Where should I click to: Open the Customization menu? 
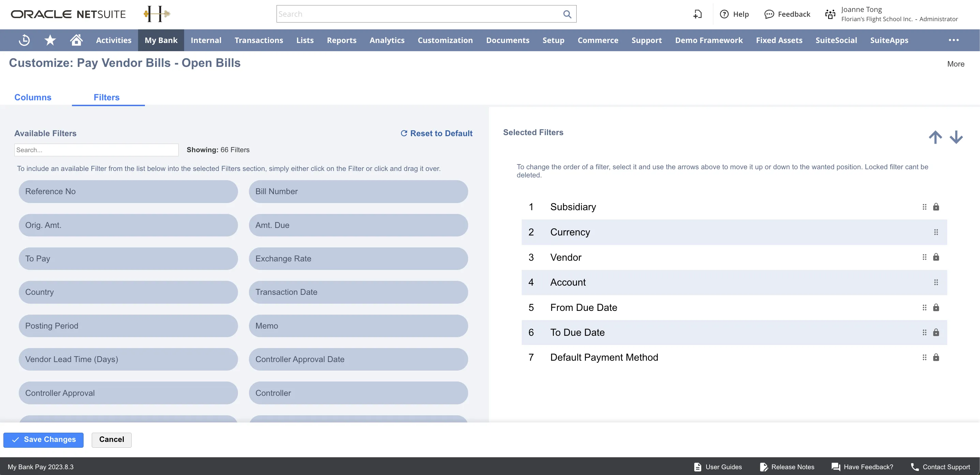coord(445,40)
